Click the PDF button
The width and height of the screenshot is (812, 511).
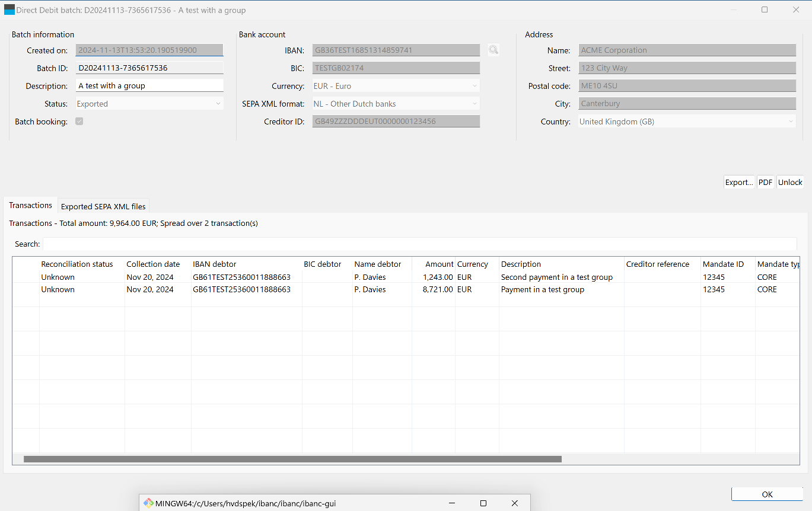pos(766,182)
